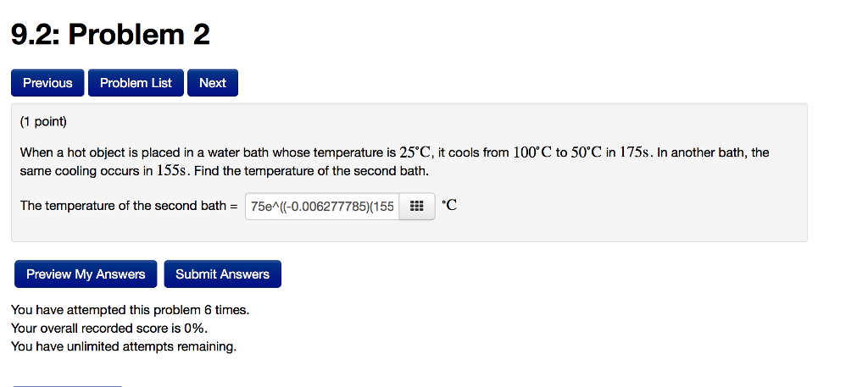This screenshot has width=868, height=387.
Task: Focus the second bath temperature answer field
Action: click(322, 207)
